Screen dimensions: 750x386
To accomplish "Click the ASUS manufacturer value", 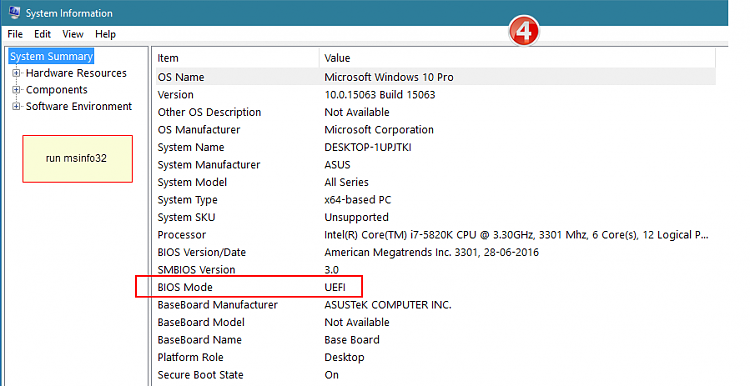I will [x=337, y=165].
